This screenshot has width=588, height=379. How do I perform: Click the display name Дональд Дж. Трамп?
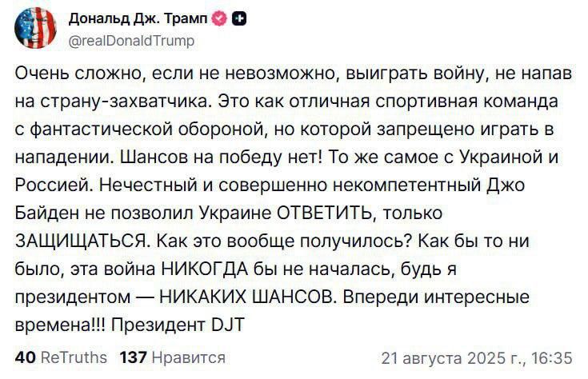pyautogui.click(x=138, y=18)
